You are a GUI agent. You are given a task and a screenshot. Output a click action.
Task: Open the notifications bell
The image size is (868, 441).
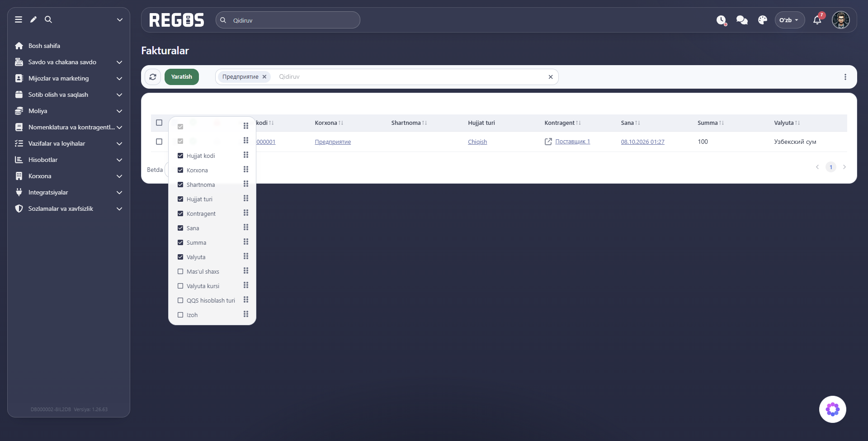click(x=817, y=20)
